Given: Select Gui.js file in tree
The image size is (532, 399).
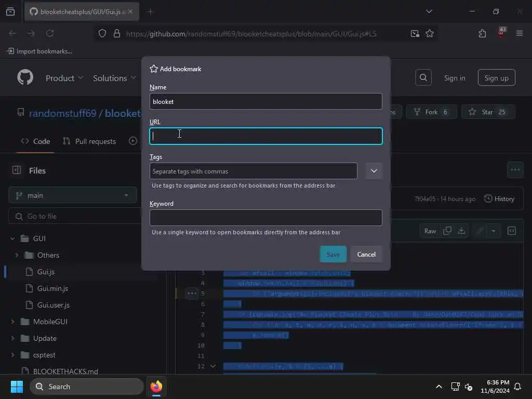Looking at the screenshot, I should (x=46, y=272).
